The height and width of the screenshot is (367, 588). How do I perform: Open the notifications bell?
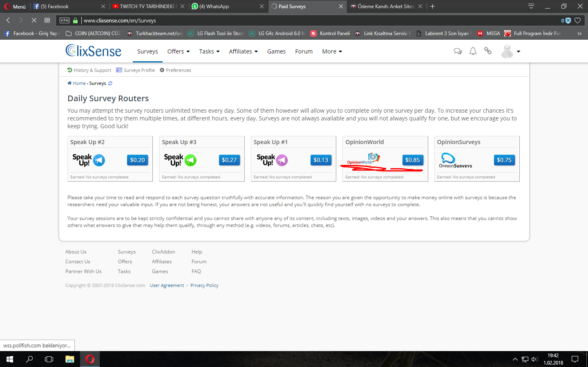[473, 51]
